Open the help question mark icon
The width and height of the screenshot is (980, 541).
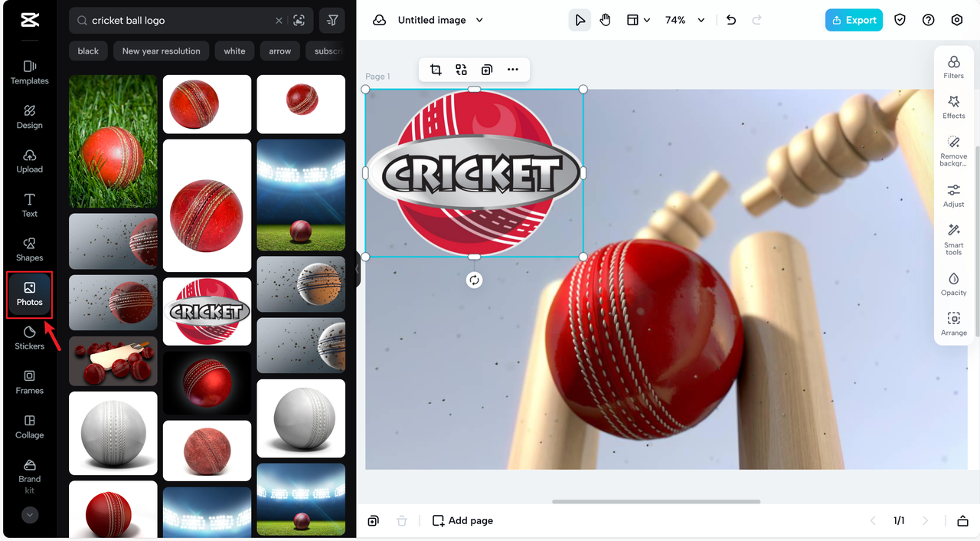coord(929,21)
